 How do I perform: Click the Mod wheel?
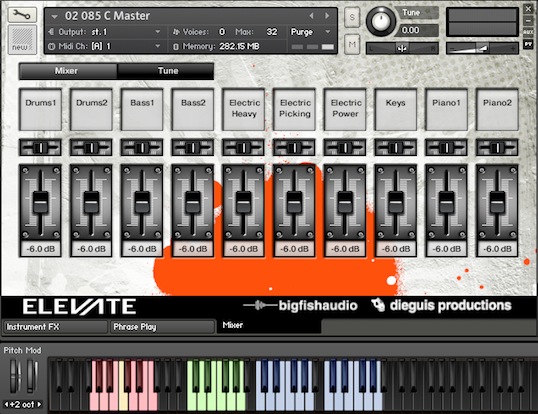pyautogui.click(x=32, y=376)
